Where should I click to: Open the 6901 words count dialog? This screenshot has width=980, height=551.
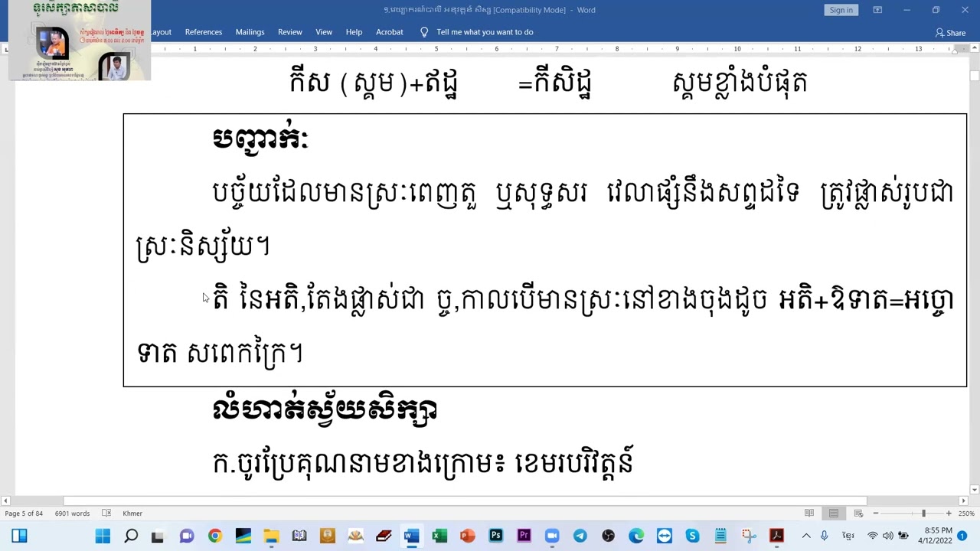click(72, 514)
